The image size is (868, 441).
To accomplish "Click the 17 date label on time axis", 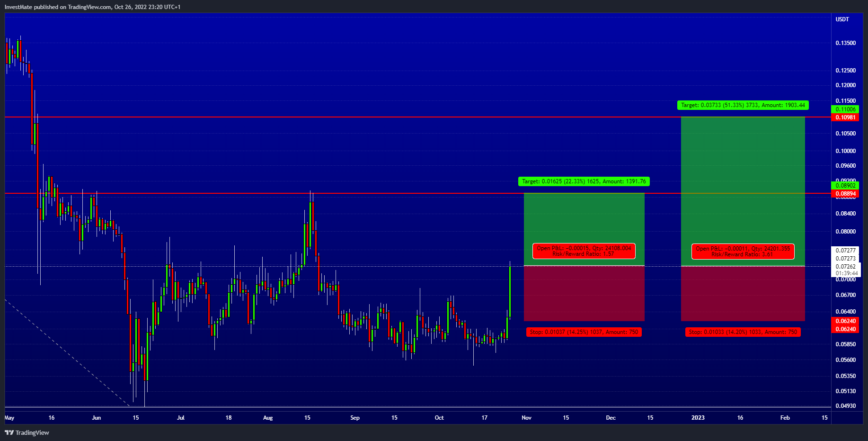I will coord(485,418).
